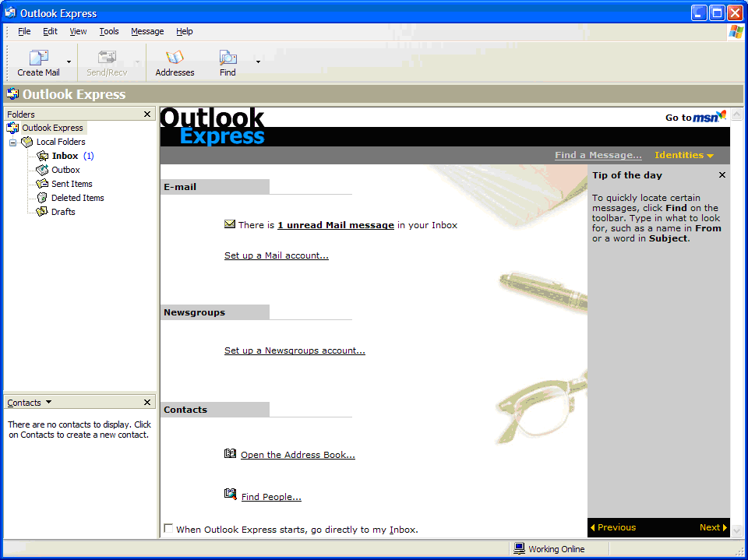This screenshot has height=560, width=748.
Task: Collapse the Local Folders tree node
Action: 12,143
